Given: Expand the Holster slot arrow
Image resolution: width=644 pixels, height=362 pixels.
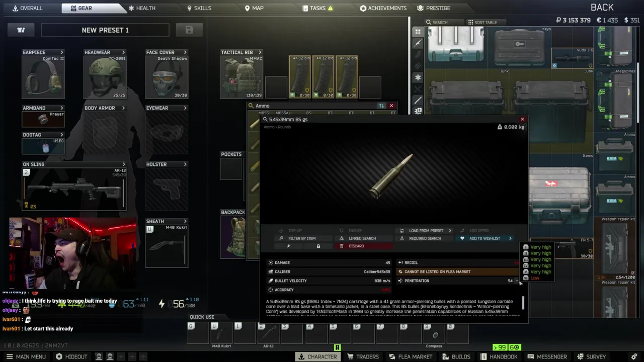Looking at the screenshot, I should tap(185, 164).
